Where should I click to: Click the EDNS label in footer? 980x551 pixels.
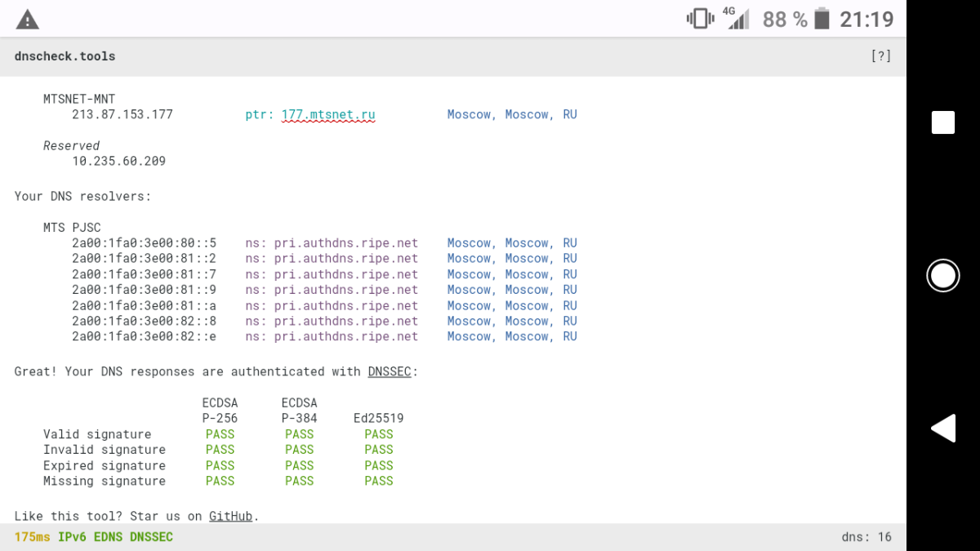point(111,537)
